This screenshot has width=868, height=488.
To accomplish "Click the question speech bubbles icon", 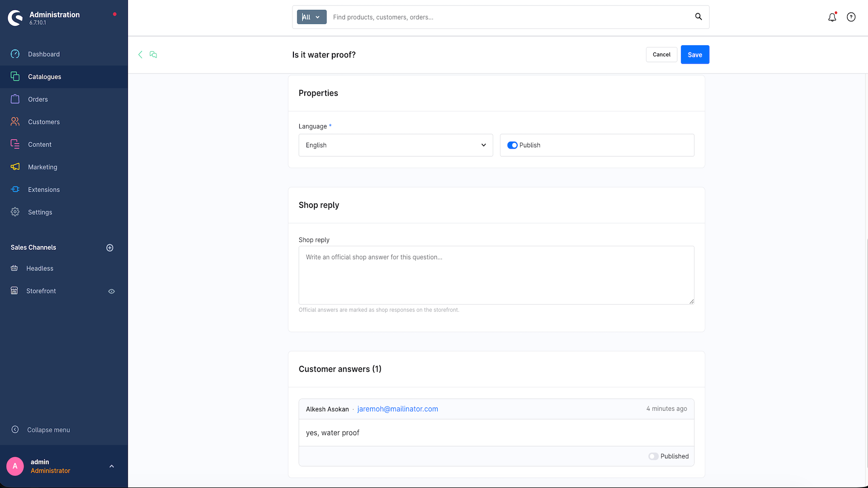I will coord(153,54).
